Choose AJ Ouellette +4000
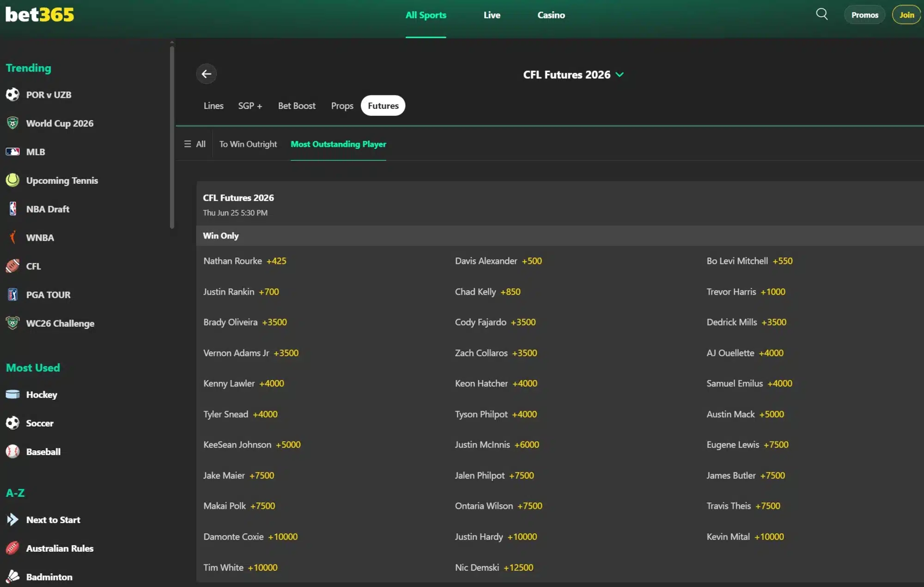 click(x=745, y=353)
